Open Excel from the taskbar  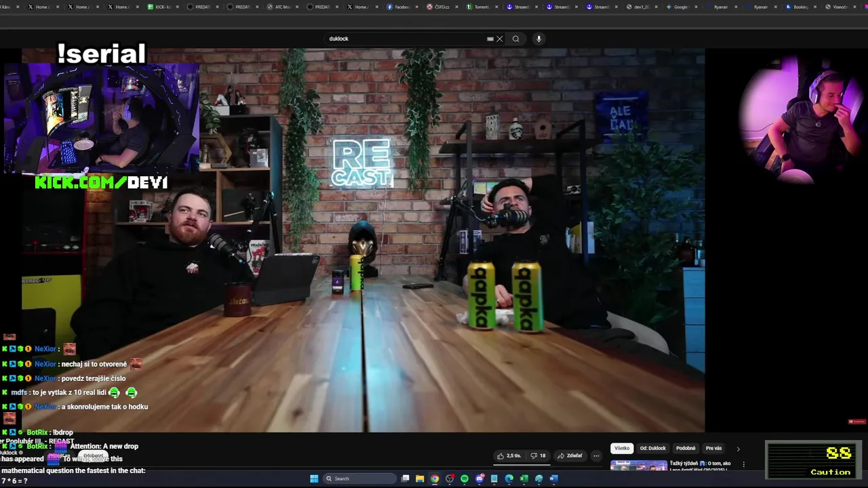(x=524, y=479)
